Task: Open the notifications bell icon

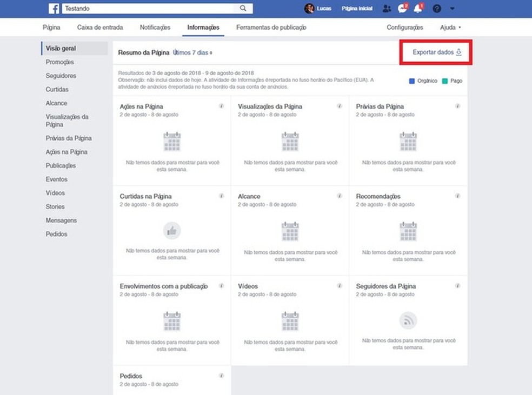Action: click(x=418, y=9)
